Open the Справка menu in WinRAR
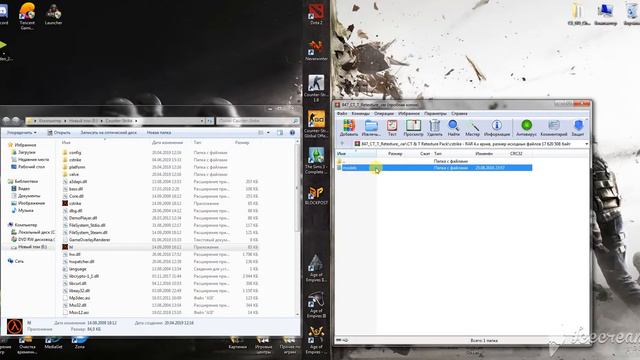 pyautogui.click(x=459, y=113)
